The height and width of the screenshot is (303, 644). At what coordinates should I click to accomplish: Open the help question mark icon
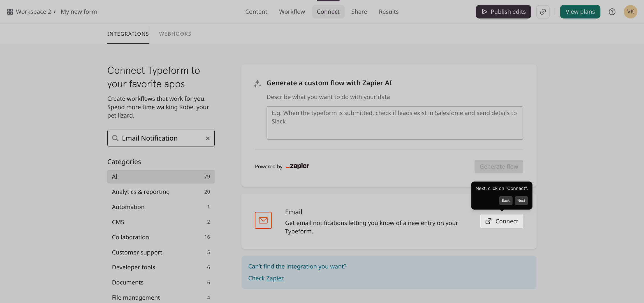pyautogui.click(x=612, y=12)
